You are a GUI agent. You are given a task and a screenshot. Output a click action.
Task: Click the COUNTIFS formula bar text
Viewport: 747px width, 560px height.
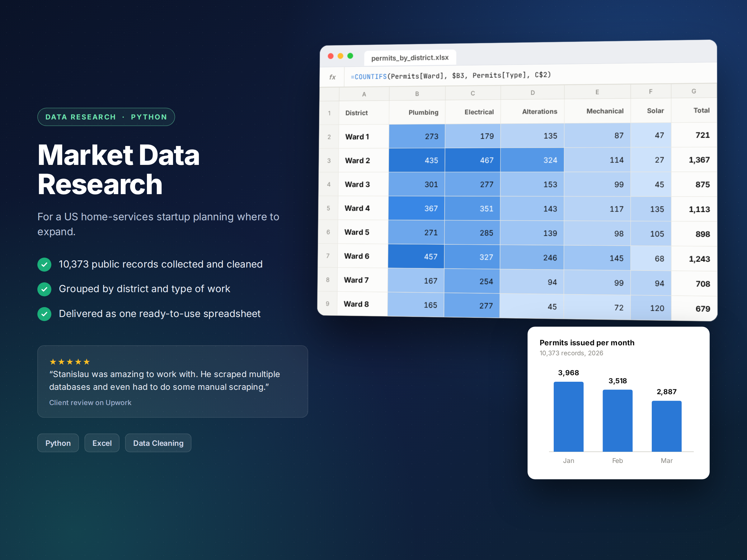pyautogui.click(x=450, y=76)
